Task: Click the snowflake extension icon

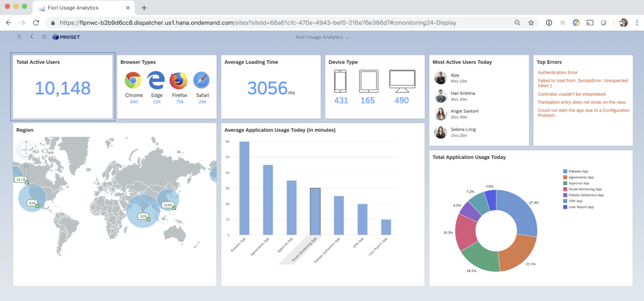Action: [562, 23]
